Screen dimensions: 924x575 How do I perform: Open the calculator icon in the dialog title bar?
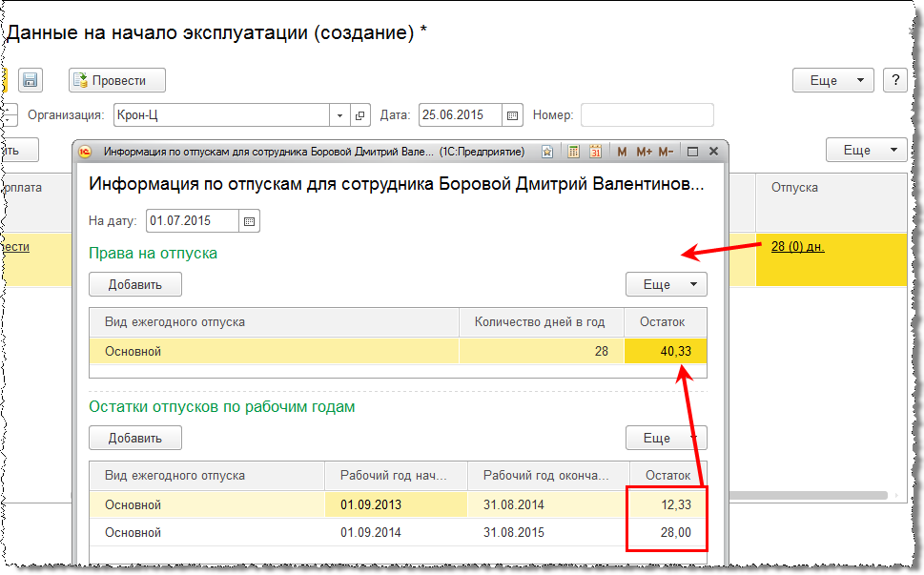[573, 152]
